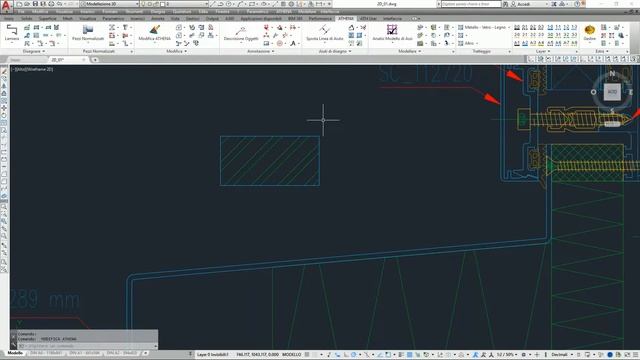The width and height of the screenshot is (640, 360).
Task: Activate layer button 10
Action: coord(550,27)
